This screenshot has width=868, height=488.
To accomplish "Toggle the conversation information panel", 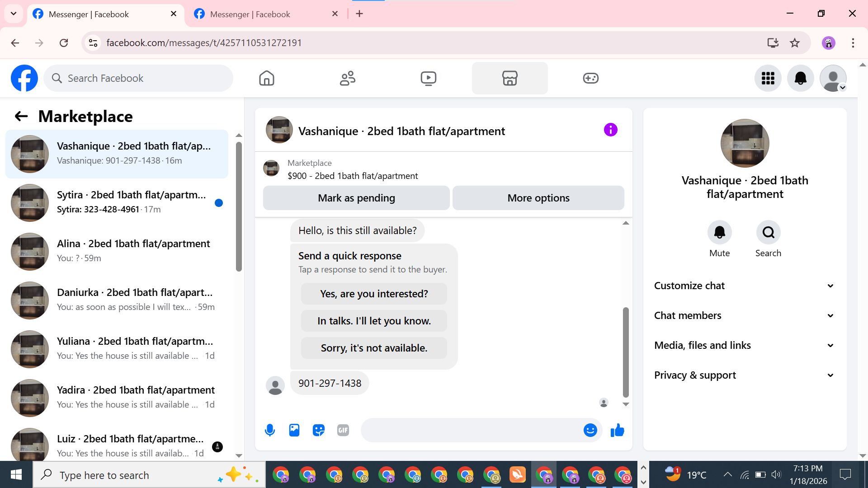I will click(610, 130).
